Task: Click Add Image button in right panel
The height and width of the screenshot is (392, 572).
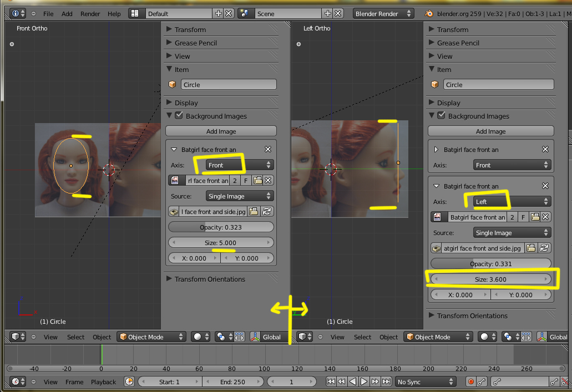Action: click(490, 131)
